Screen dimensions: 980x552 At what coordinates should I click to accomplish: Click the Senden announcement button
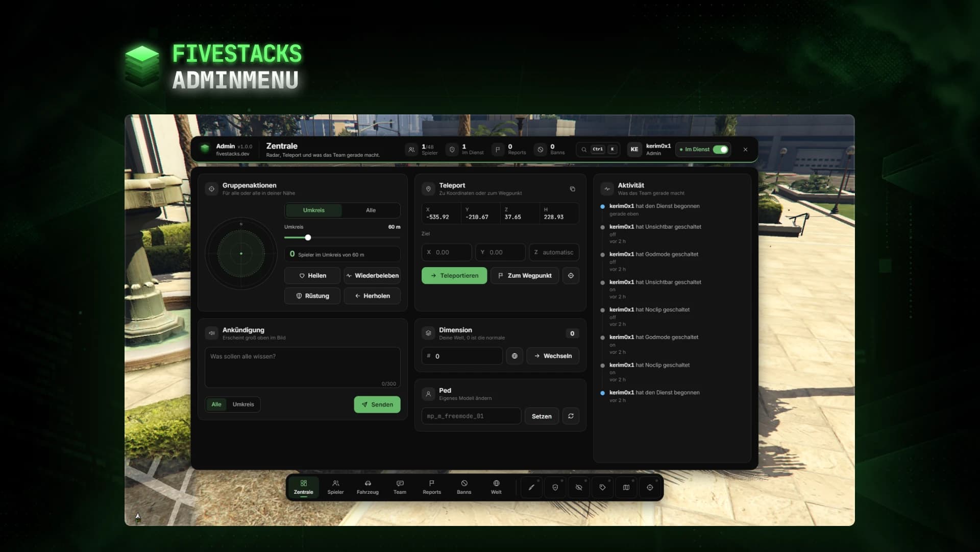[377, 404]
